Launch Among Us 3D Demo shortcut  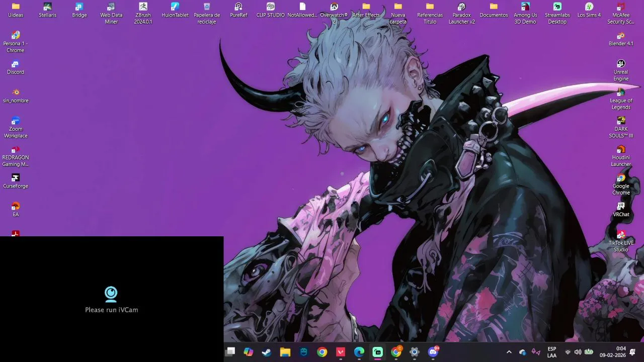coord(525,13)
